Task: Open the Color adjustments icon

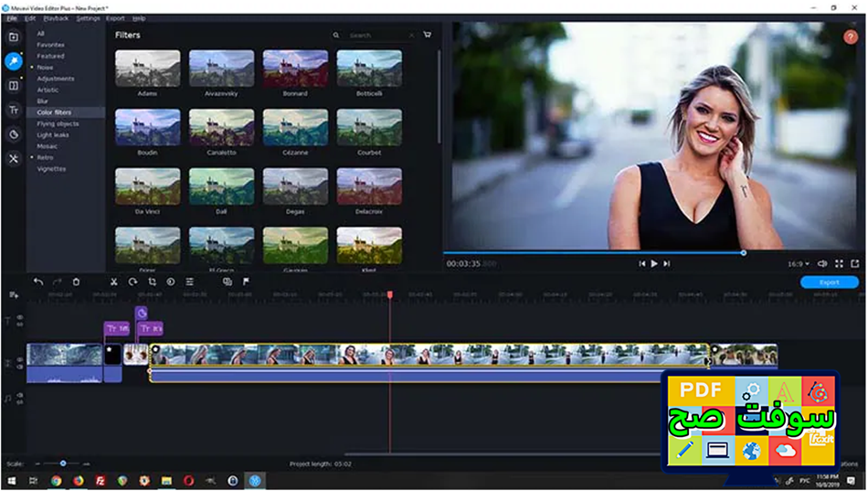Action: (171, 282)
